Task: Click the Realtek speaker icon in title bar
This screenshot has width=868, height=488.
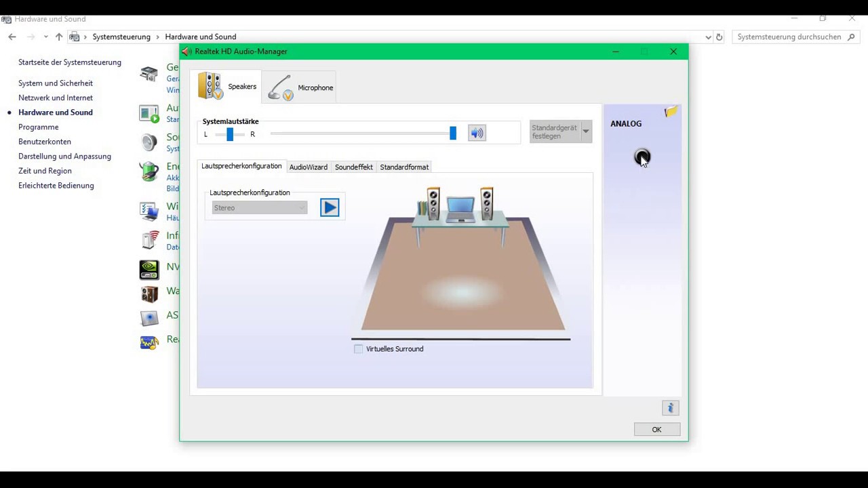Action: coord(186,52)
